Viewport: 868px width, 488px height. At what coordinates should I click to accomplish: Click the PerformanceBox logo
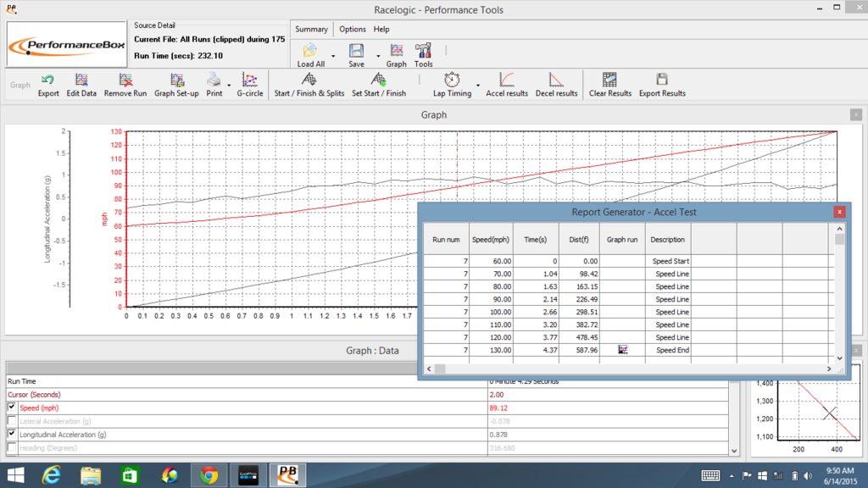pyautogui.click(x=66, y=45)
